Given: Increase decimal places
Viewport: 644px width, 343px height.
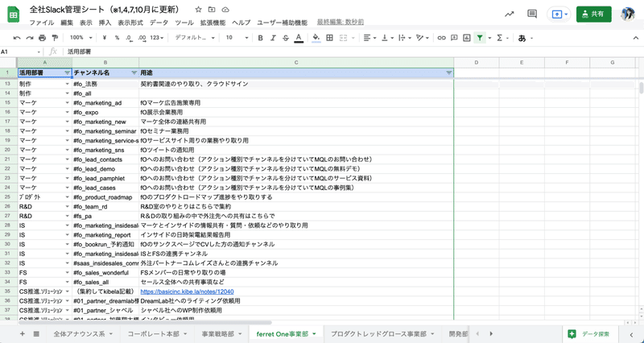Looking at the screenshot, I should click(142, 38).
